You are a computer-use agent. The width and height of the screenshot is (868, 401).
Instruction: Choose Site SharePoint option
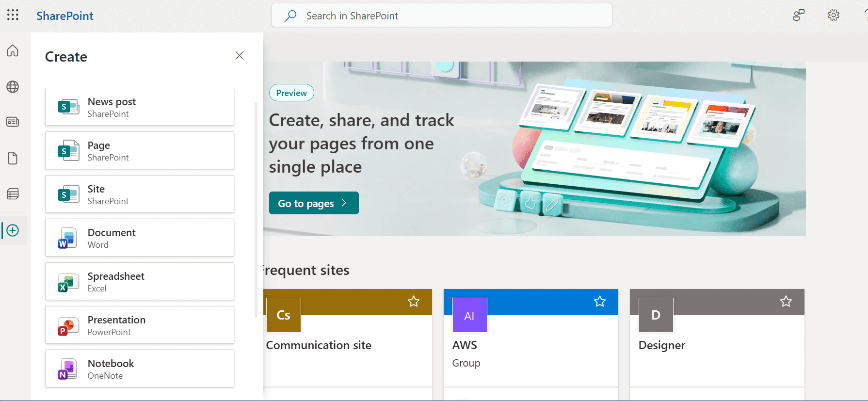tap(140, 194)
